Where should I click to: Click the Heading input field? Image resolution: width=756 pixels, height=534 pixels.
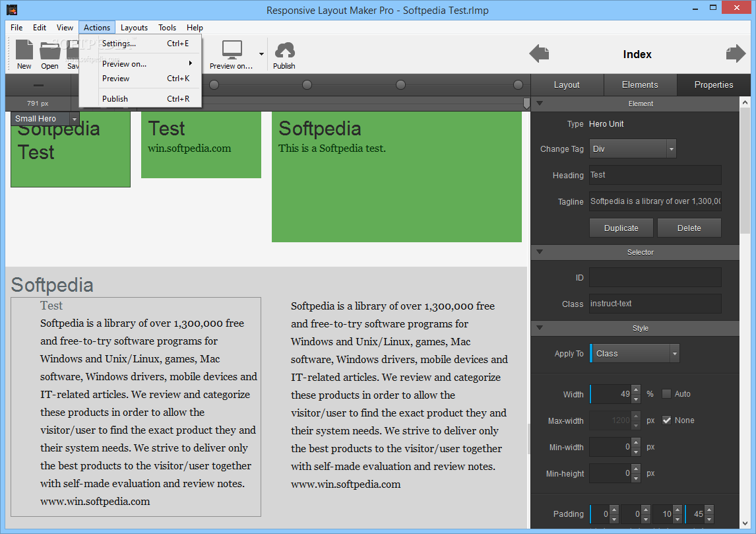pos(655,175)
